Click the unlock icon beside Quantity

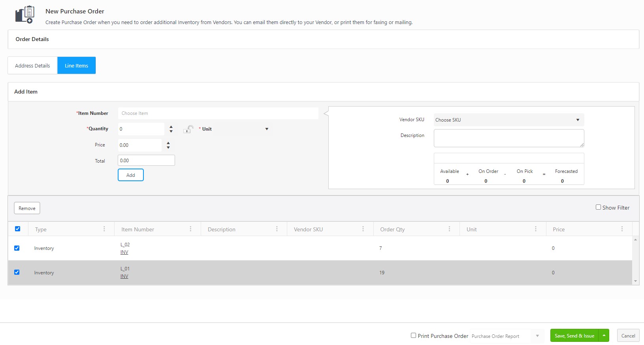188,129
